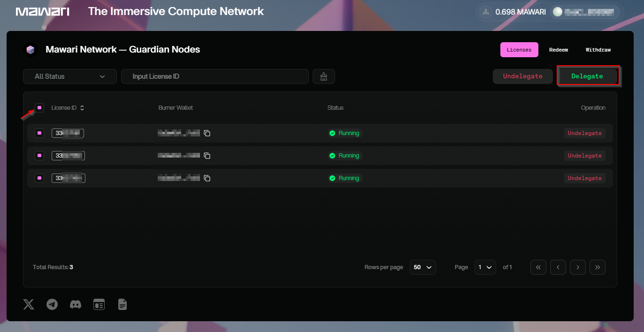Screen dimensions: 644x332
Task: Open the X (Twitter) social link icon
Action: click(29, 304)
